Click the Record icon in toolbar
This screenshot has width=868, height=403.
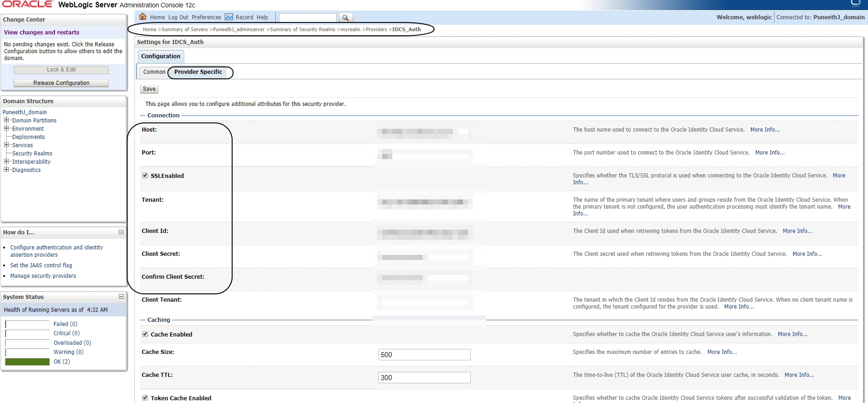click(229, 17)
